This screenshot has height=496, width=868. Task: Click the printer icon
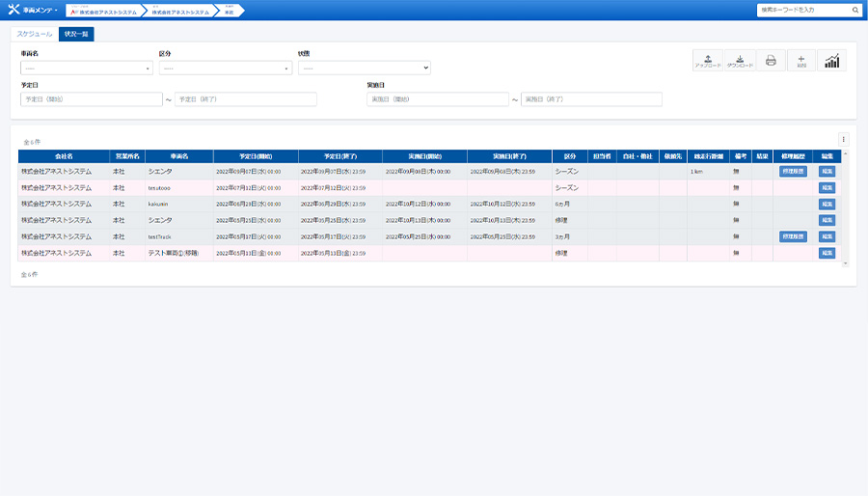tap(771, 61)
